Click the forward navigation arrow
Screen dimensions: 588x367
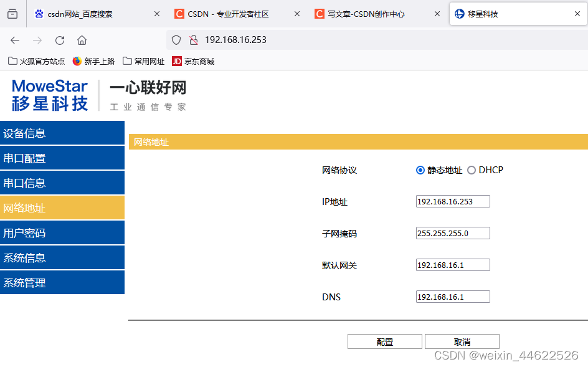pos(37,40)
